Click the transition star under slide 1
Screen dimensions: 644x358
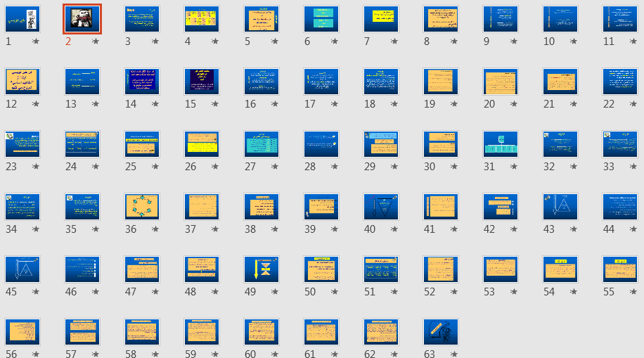(36, 41)
